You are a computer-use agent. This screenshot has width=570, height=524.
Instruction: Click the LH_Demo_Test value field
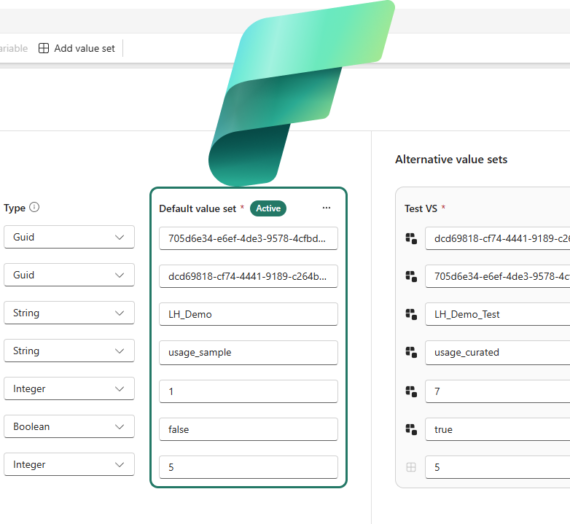tap(498, 314)
